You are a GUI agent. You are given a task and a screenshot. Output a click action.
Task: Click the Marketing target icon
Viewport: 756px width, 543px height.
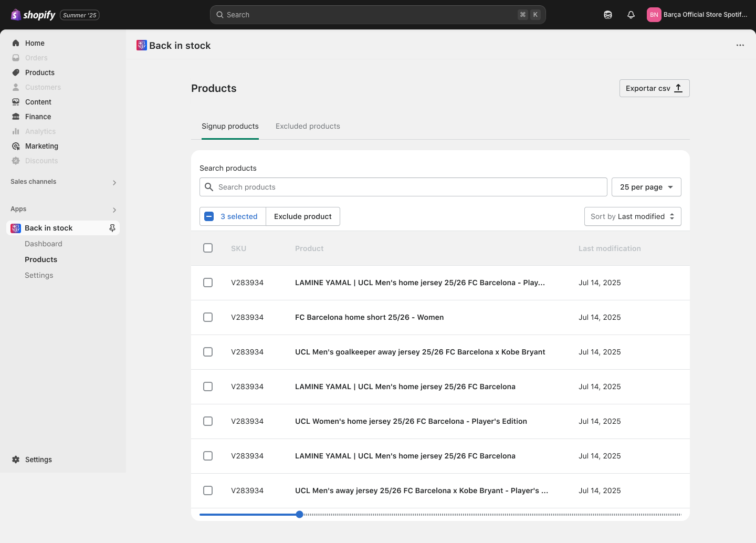(16, 146)
